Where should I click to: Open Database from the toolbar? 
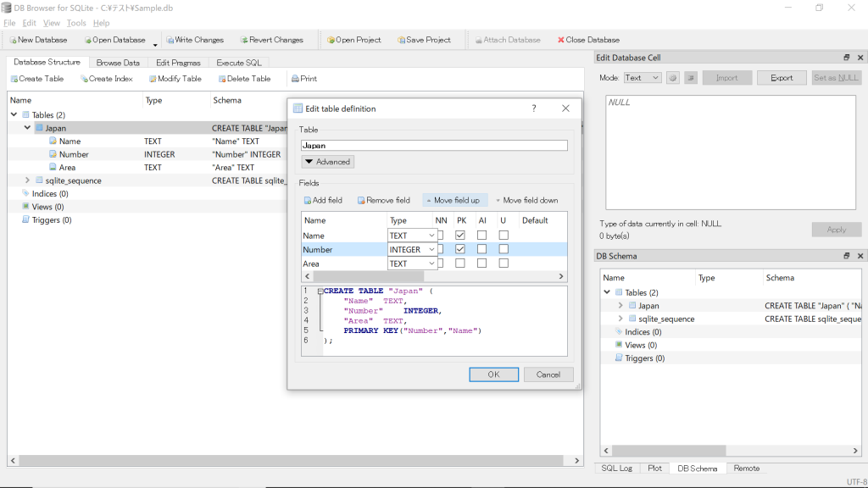click(x=114, y=40)
